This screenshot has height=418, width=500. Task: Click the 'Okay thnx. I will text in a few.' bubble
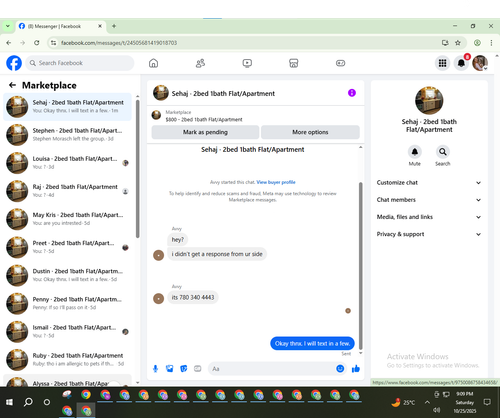312,343
